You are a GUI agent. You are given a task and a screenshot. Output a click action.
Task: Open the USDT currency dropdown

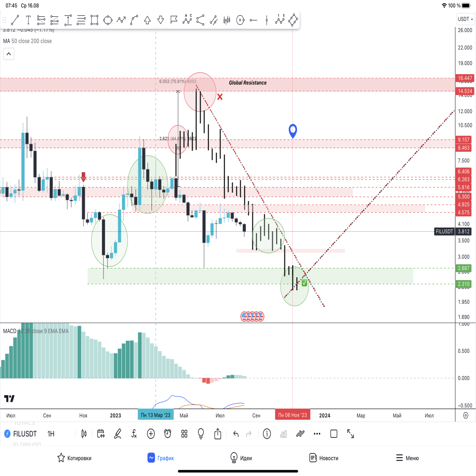point(465,19)
